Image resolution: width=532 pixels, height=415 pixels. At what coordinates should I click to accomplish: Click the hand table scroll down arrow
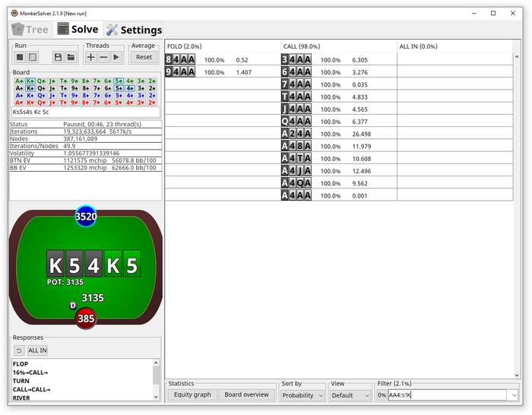click(517, 375)
